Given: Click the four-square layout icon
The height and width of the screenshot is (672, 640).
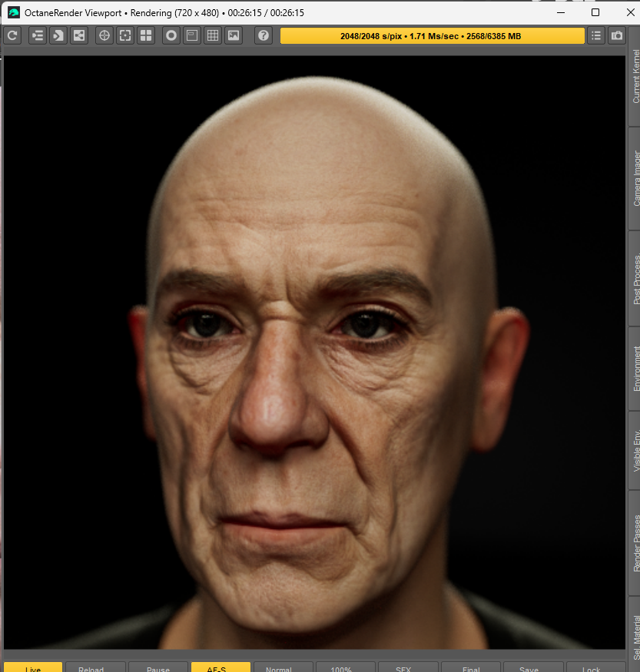Looking at the screenshot, I should (x=146, y=35).
